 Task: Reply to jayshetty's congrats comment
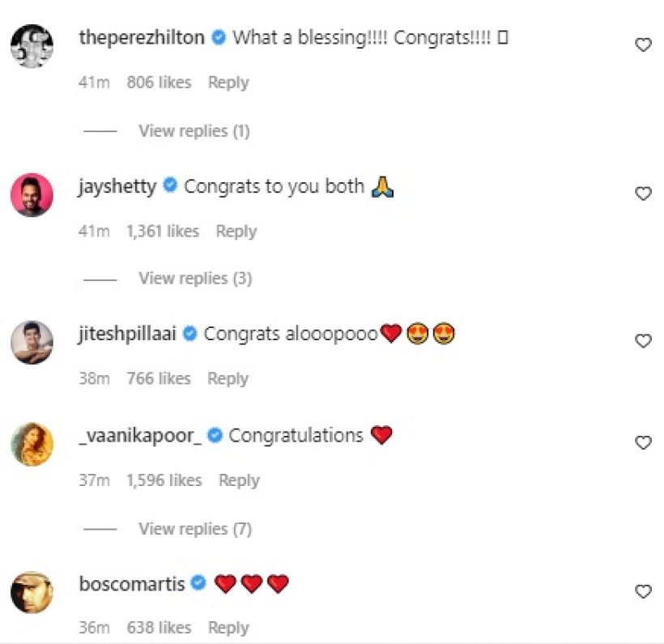coord(236,231)
